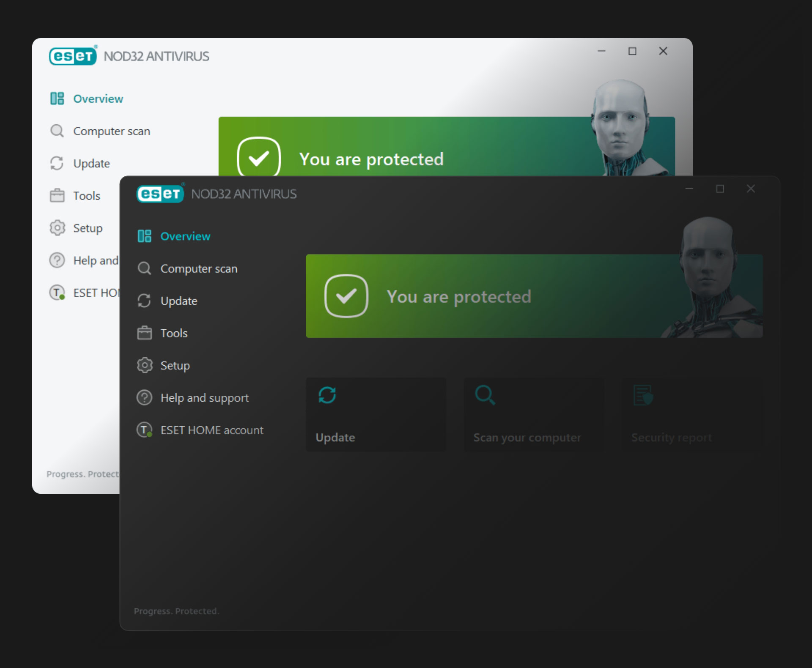Click Security report tile document icon
The height and width of the screenshot is (668, 812).
click(x=643, y=395)
